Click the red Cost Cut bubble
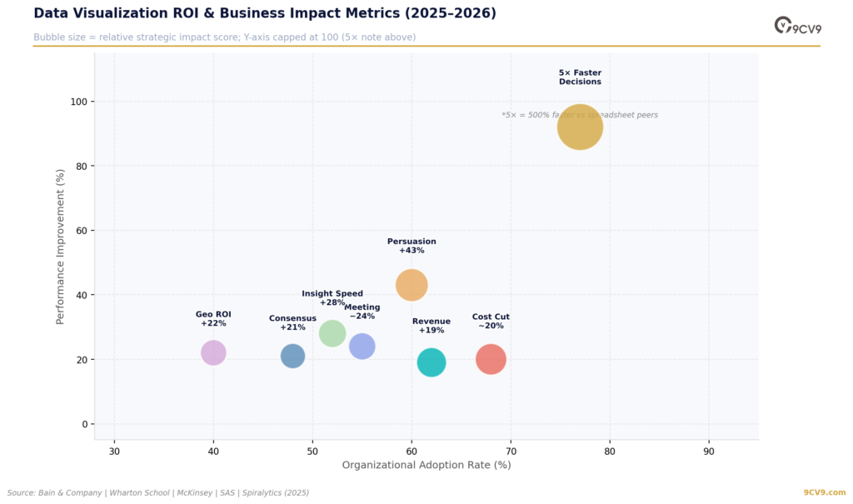This screenshot has width=853, height=504. tap(491, 359)
